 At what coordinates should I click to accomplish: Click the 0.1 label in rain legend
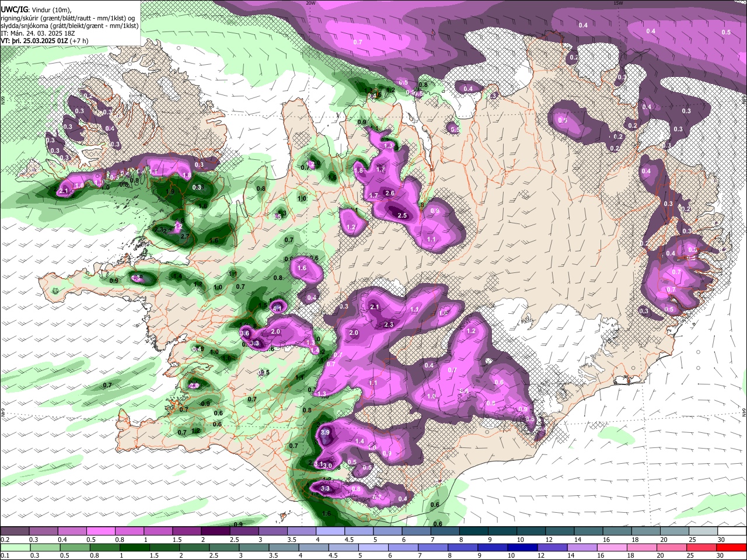point(5,556)
